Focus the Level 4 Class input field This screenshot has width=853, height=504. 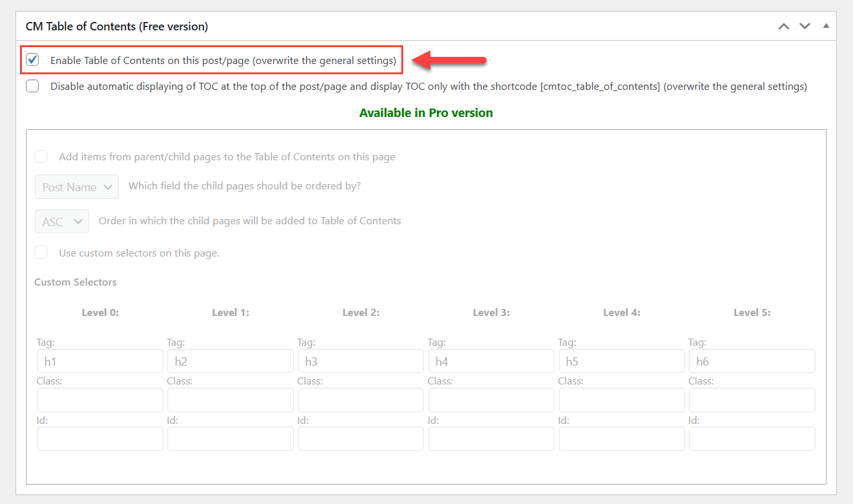(x=622, y=400)
